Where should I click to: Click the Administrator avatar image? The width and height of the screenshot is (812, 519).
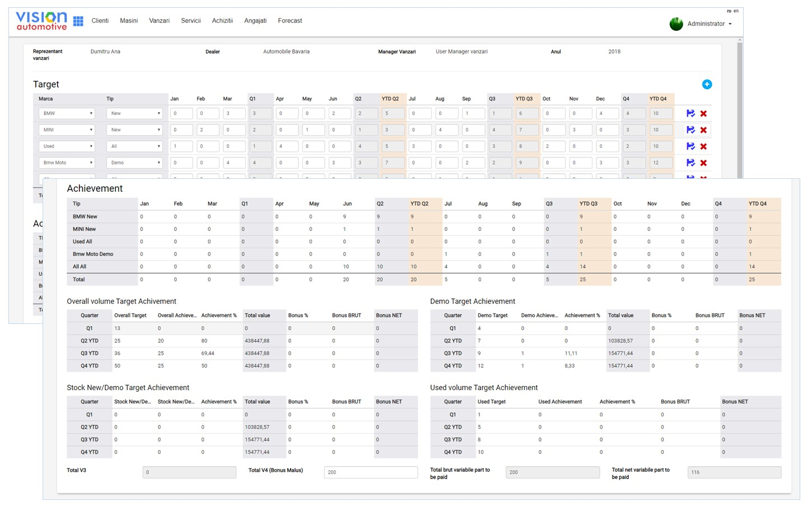click(676, 24)
